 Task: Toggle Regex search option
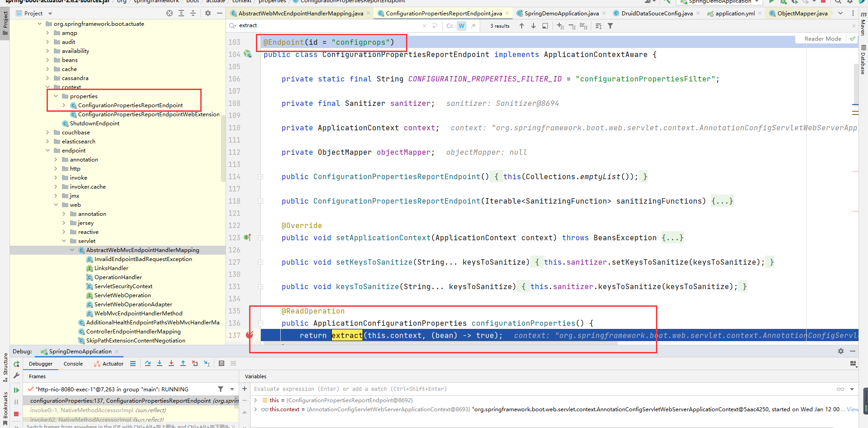(473, 26)
